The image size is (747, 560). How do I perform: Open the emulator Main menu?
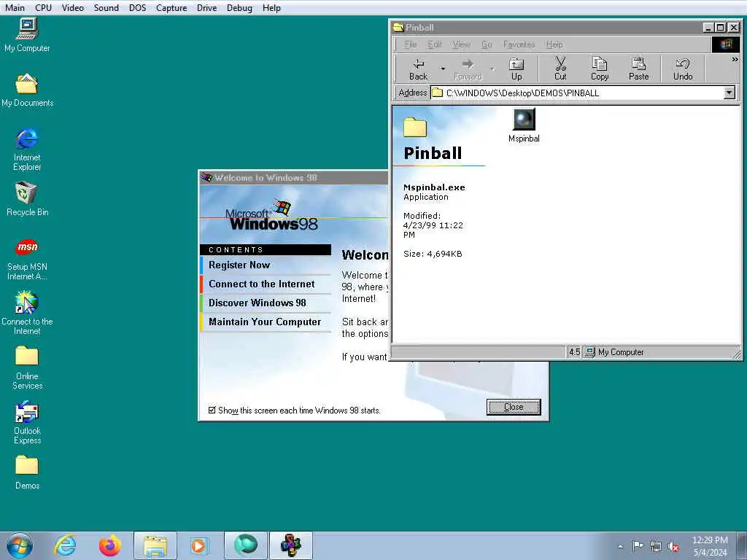15,7
